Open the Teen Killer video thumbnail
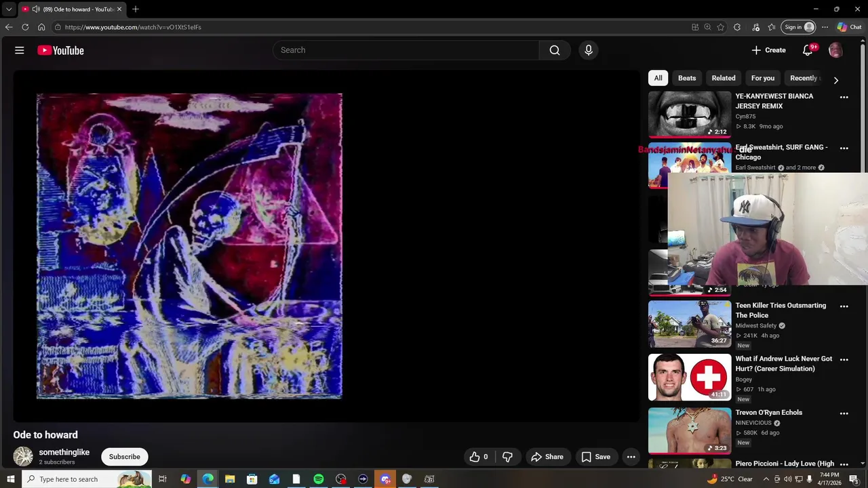868x488 pixels. [690, 323]
